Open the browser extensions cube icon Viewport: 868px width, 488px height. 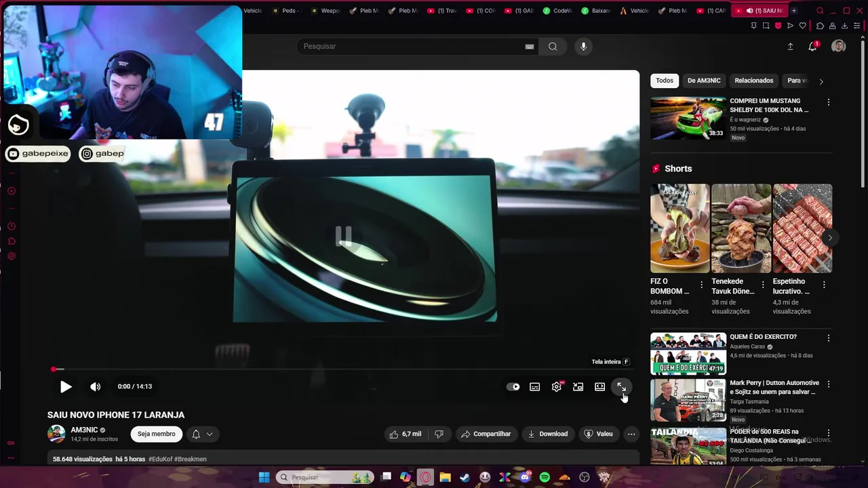tap(820, 26)
